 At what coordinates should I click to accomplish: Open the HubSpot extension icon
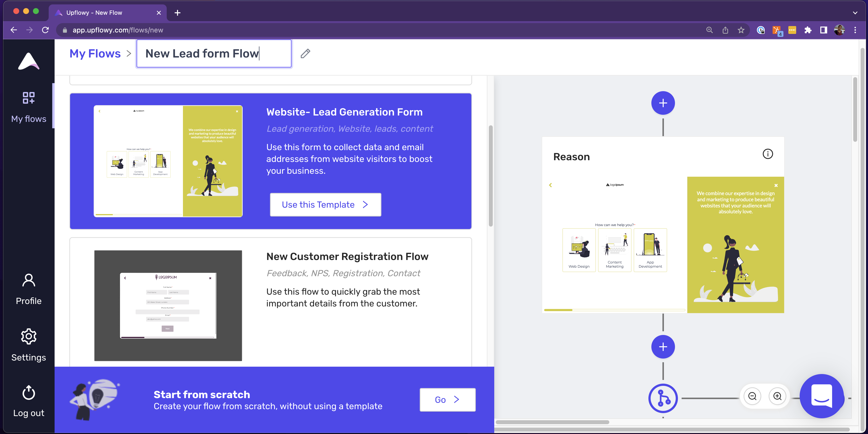coord(777,30)
